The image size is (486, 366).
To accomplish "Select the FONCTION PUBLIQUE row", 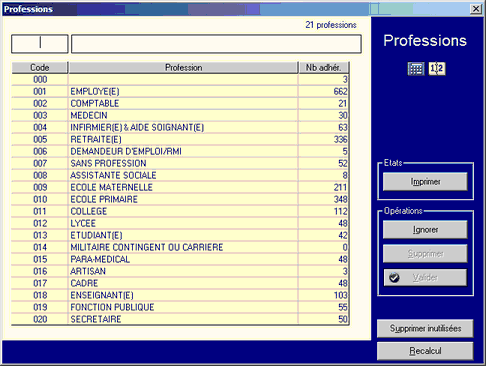I will click(x=180, y=307).
